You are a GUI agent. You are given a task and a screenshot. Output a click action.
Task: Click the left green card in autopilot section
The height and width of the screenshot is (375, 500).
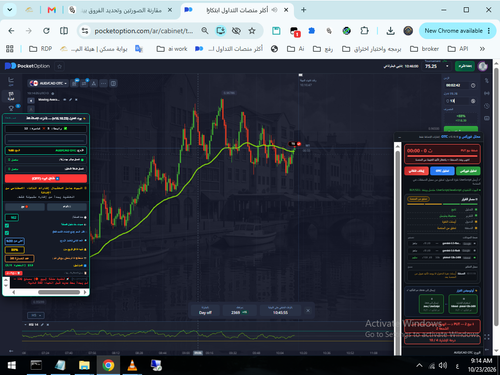[431, 304]
